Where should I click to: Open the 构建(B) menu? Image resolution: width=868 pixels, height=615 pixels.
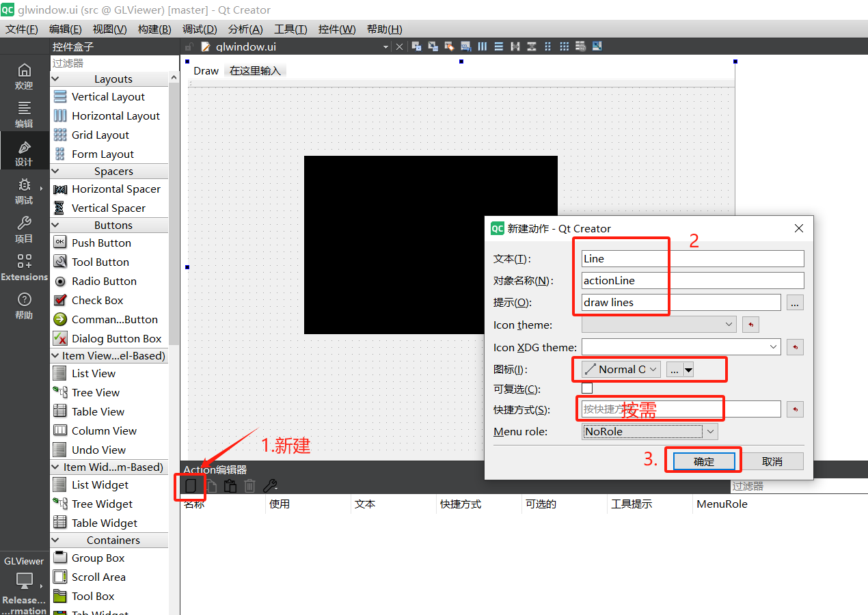pyautogui.click(x=154, y=29)
